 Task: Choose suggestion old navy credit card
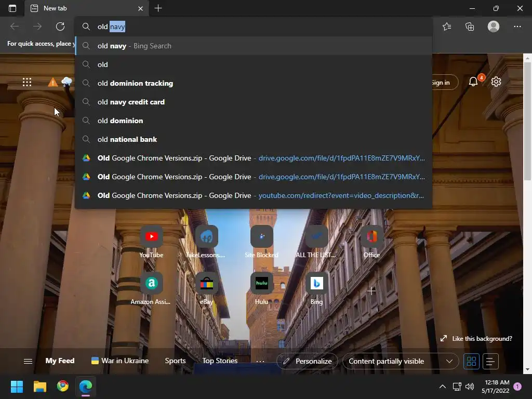click(x=253, y=102)
